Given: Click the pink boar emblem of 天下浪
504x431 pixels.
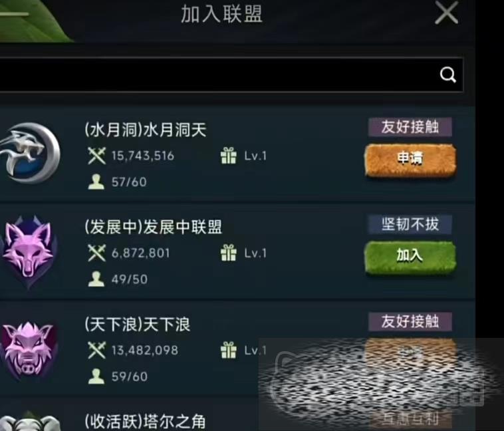Looking at the screenshot, I should click(29, 350).
